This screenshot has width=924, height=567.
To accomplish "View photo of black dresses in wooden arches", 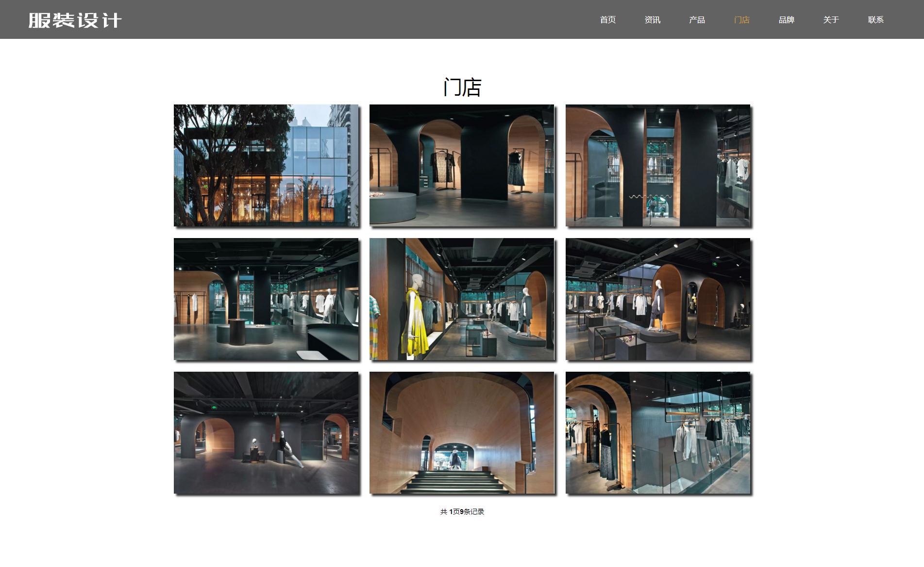I will (462, 165).
